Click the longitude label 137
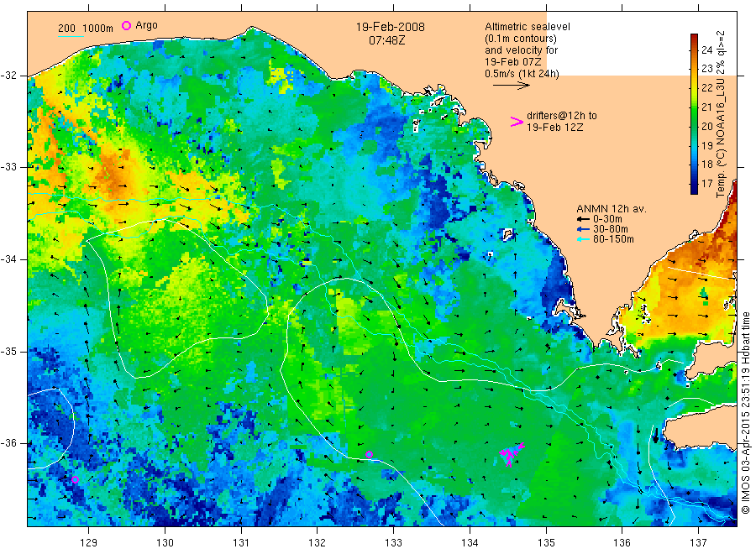The image size is (756, 554). click(698, 543)
